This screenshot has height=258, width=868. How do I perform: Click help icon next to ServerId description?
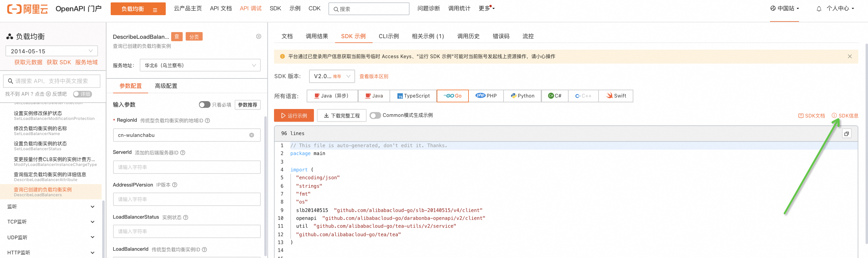(x=183, y=152)
